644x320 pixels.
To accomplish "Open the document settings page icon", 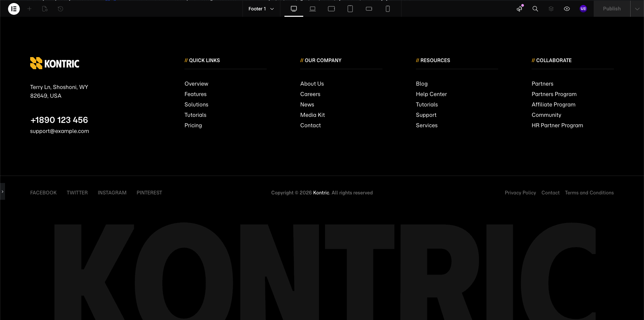I will pos(45,9).
